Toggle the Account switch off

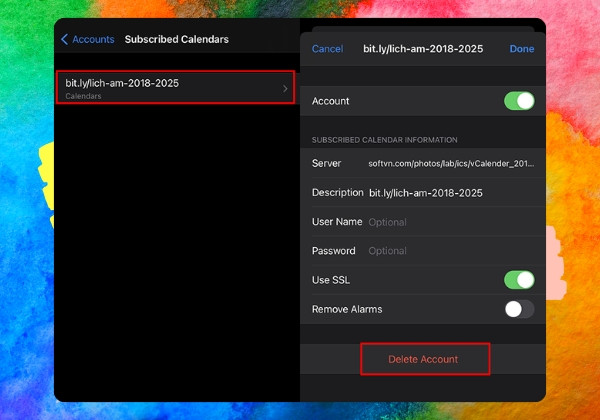click(x=519, y=101)
